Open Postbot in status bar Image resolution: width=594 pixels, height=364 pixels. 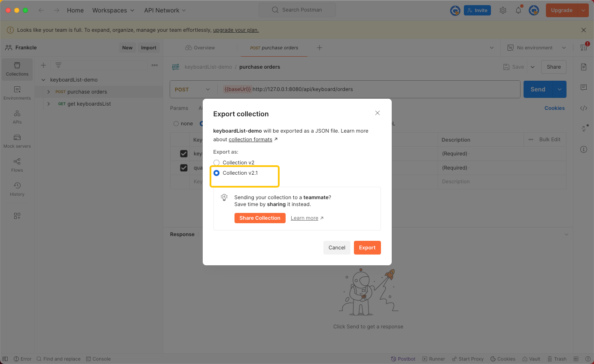403,359
